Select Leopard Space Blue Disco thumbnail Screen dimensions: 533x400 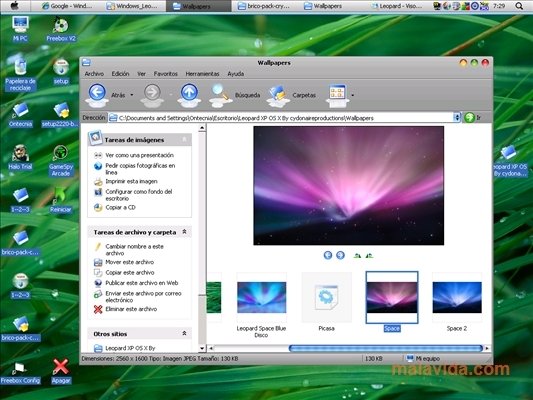point(261,297)
